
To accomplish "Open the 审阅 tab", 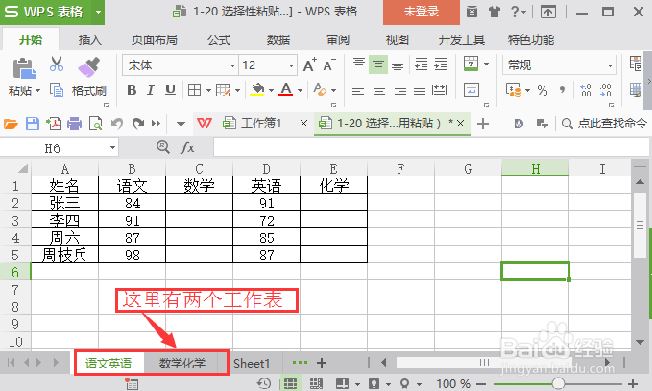I will coord(338,40).
